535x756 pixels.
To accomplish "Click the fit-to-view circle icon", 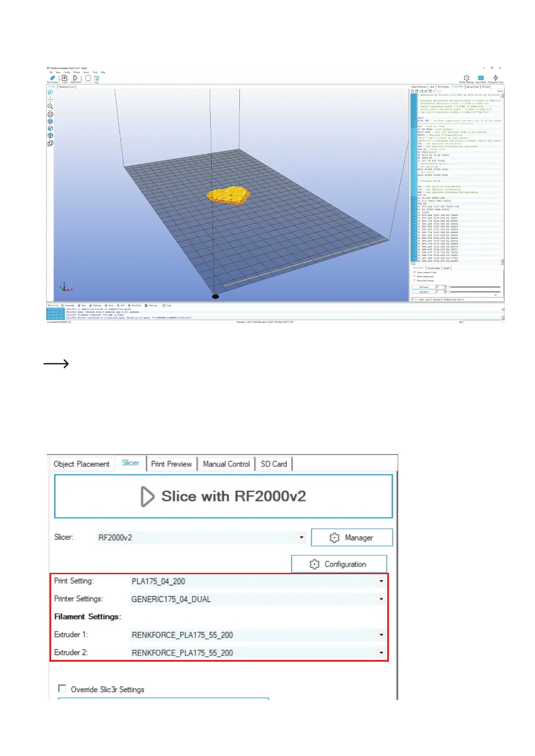I will [x=50, y=114].
